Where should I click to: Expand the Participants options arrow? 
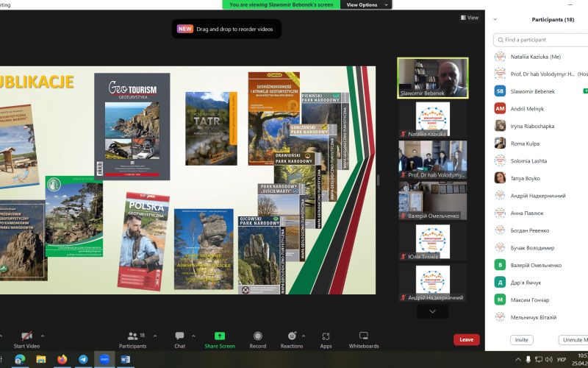(155, 336)
